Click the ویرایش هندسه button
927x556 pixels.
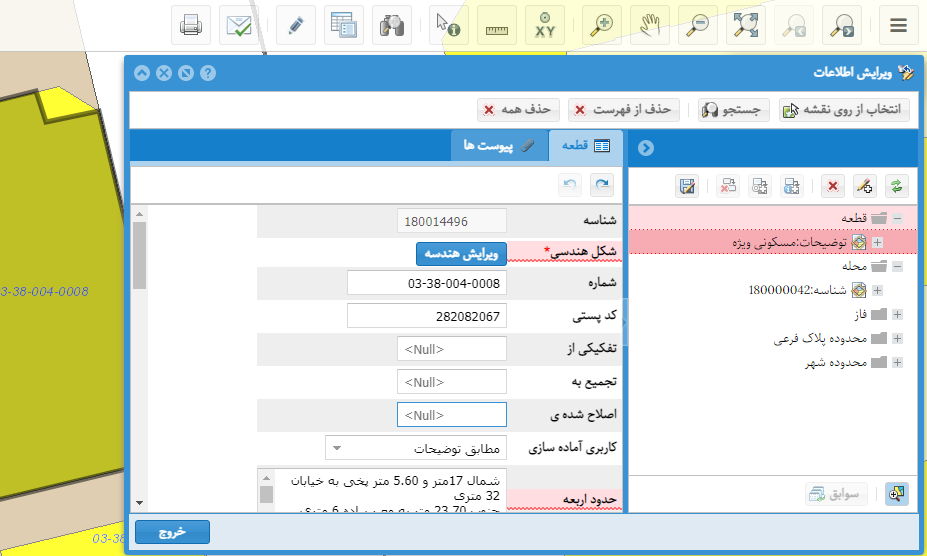[x=461, y=254]
